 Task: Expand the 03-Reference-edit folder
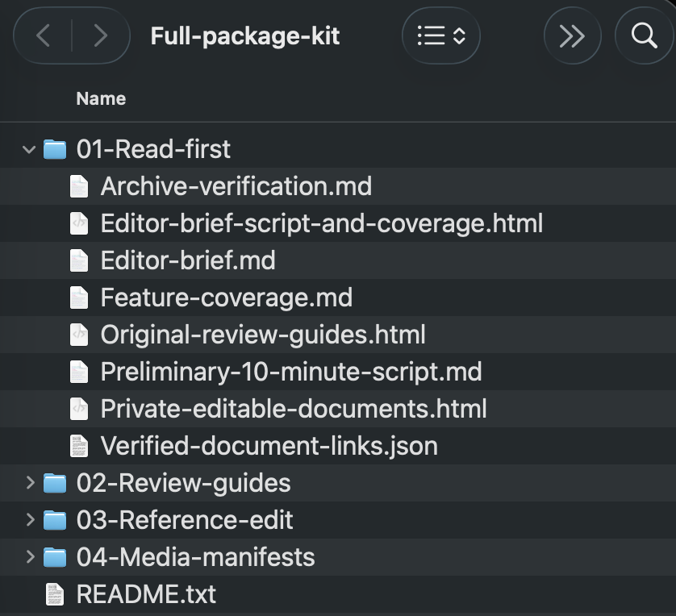[30, 520]
